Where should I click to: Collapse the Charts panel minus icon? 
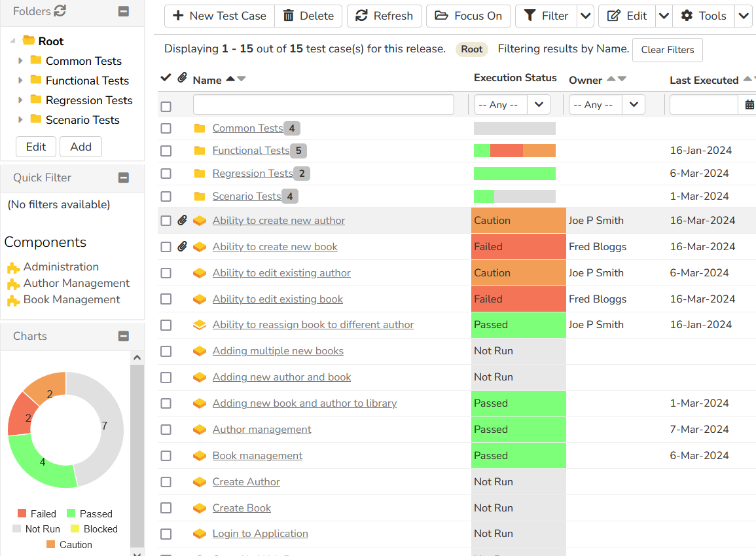click(x=123, y=336)
